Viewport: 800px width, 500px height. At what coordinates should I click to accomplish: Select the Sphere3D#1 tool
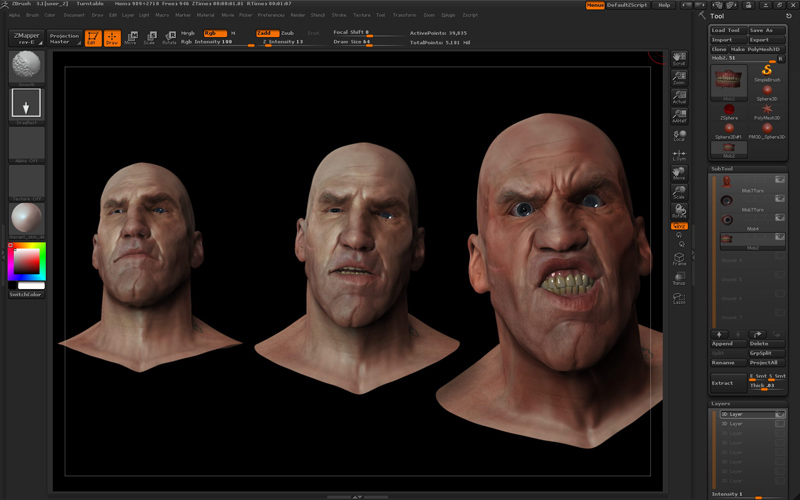pyautogui.click(x=729, y=131)
